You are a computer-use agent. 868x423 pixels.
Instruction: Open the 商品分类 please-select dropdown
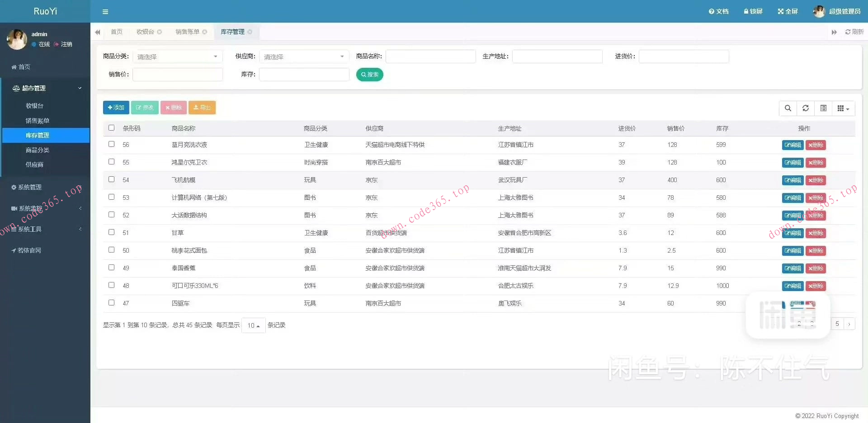click(178, 56)
